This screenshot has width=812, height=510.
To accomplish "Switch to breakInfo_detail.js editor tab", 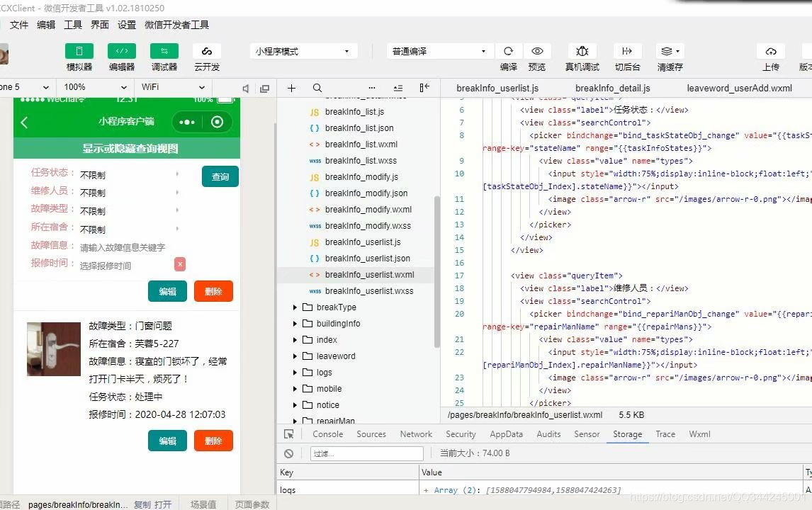I will 613,88.
